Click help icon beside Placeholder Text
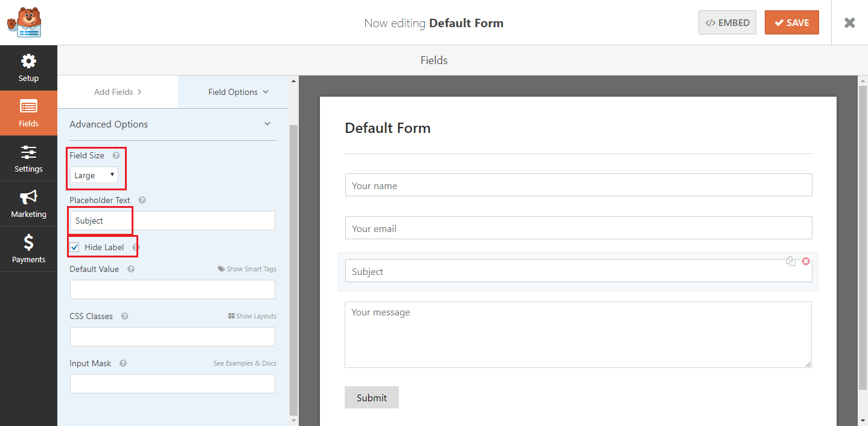The width and height of the screenshot is (868, 426). pyautogui.click(x=142, y=200)
